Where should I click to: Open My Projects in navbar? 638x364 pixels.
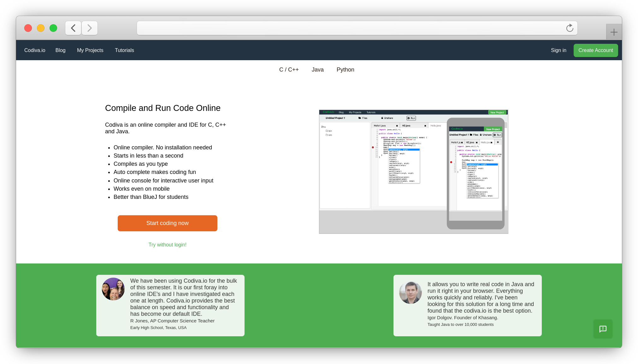coord(90,50)
